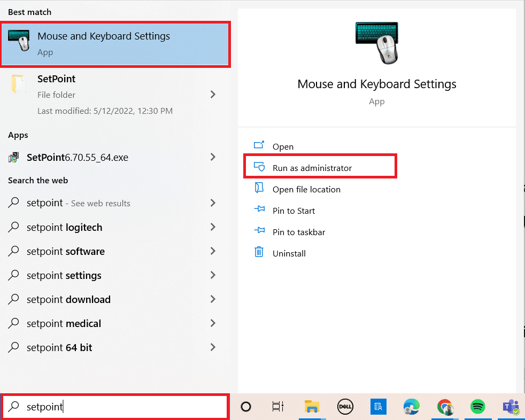Open Spotify from the taskbar
The width and height of the screenshot is (525, 420).
[x=478, y=407]
